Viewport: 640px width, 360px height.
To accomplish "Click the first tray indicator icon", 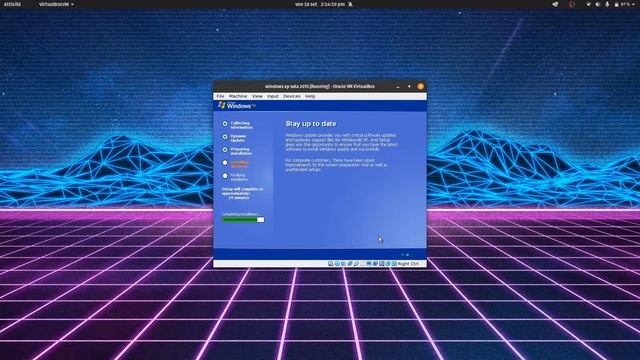I will pos(555,4).
